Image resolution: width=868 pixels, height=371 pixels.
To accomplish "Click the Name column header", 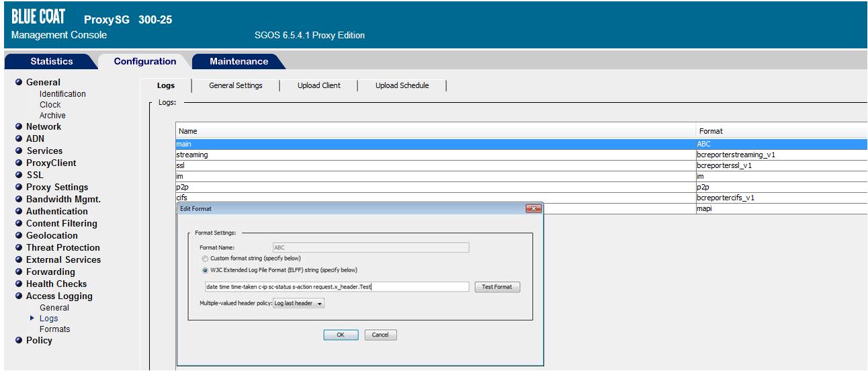I will tap(436, 131).
